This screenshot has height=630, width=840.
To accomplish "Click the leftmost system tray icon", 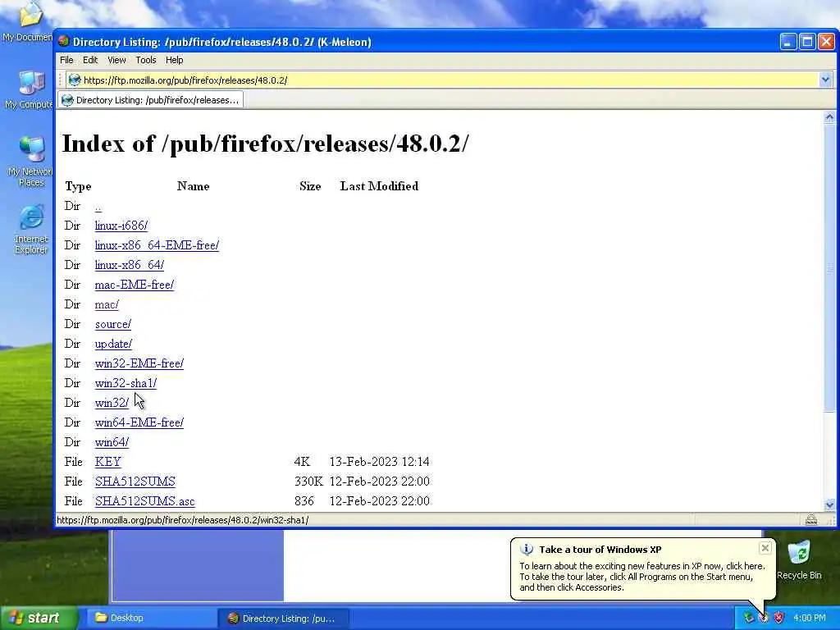I will click(748, 618).
